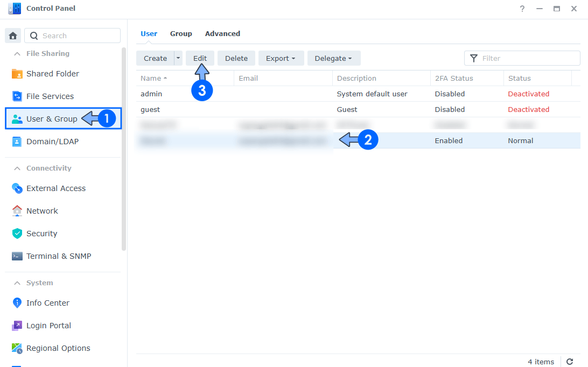Image resolution: width=588 pixels, height=367 pixels.
Task: Click the Terminal & SNMP icon
Action: coord(17,256)
